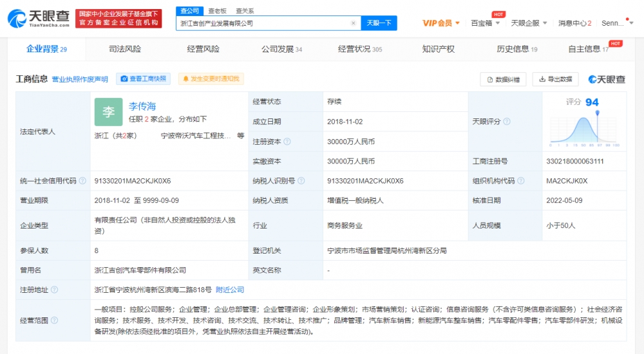The height and width of the screenshot is (354, 644).
Task: Open 消息中心 notifications
Action: point(574,23)
